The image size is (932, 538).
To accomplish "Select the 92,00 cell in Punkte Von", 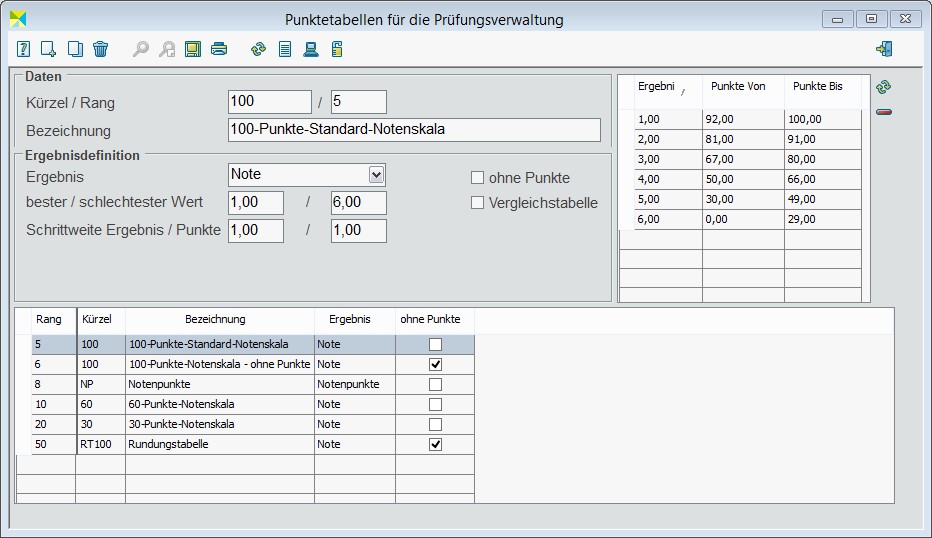I will point(742,120).
